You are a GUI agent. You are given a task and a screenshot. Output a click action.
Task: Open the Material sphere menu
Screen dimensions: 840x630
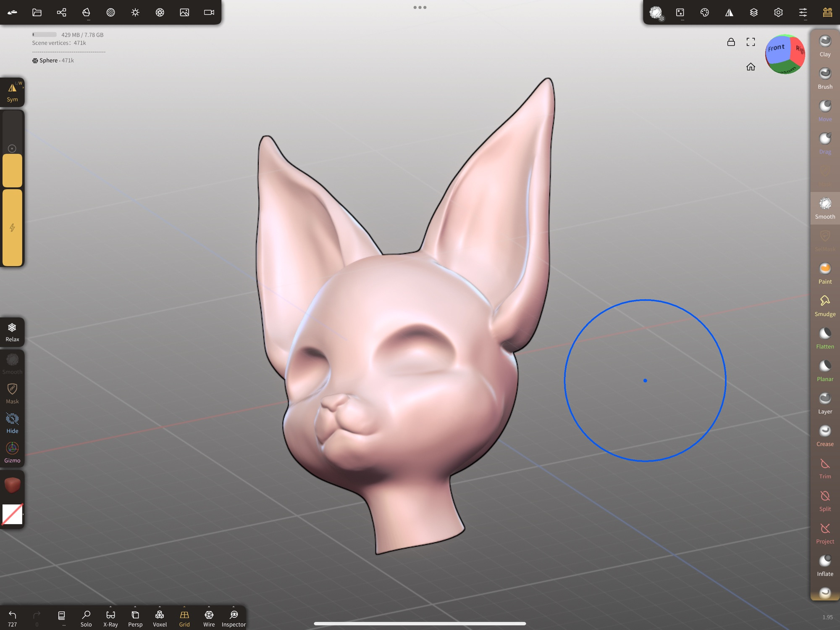coord(110,13)
